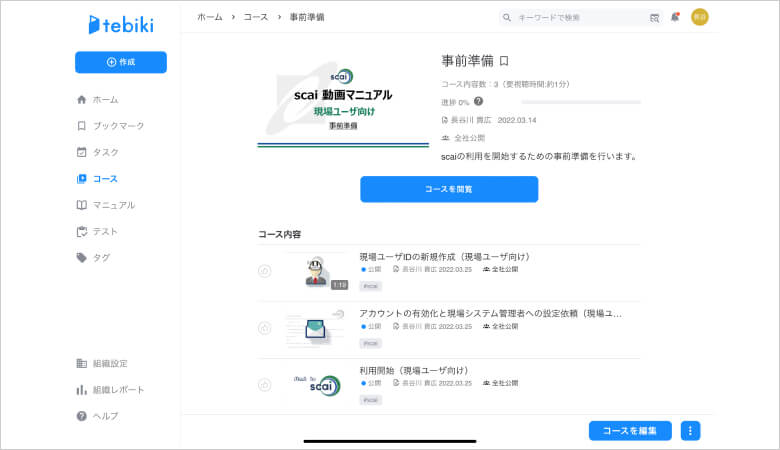Click envelope thumbnail of アカウントの有効化
This screenshot has width=780, height=450.
pyautogui.click(x=315, y=329)
